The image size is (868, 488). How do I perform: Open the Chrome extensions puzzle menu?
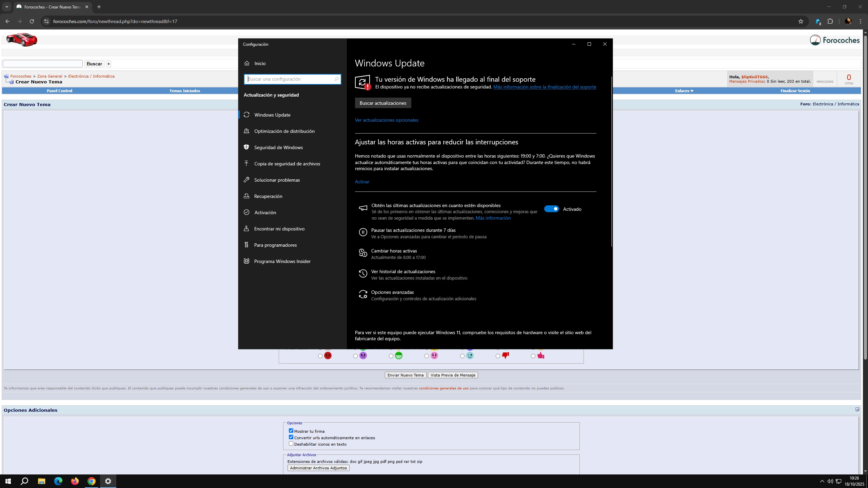pos(830,21)
